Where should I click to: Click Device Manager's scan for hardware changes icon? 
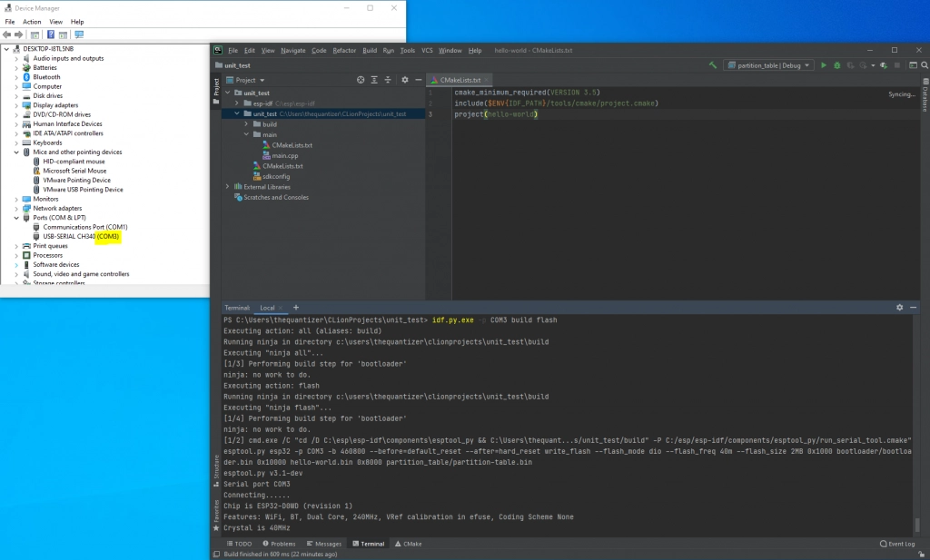coord(80,34)
